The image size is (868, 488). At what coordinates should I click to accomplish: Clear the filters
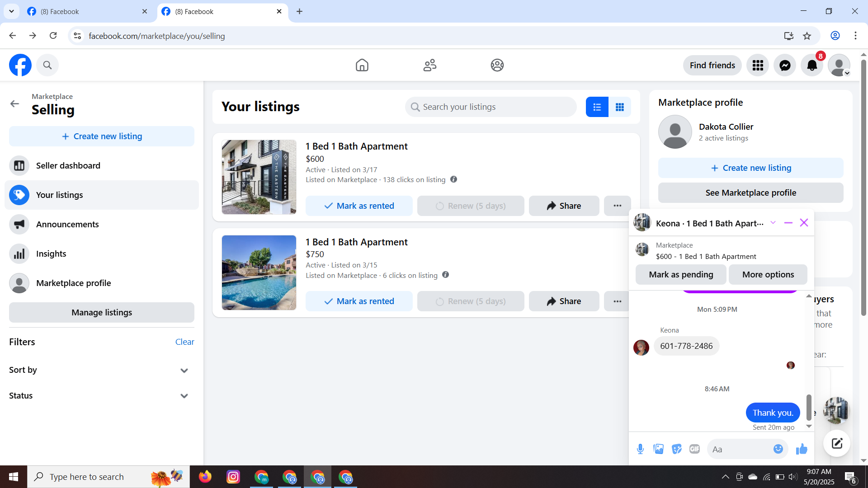tap(184, 342)
